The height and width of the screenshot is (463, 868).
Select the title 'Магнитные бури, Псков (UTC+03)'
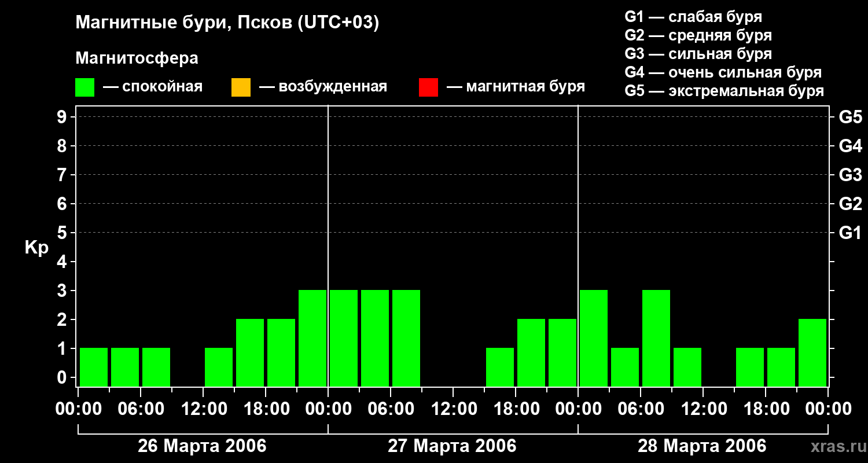[227, 23]
